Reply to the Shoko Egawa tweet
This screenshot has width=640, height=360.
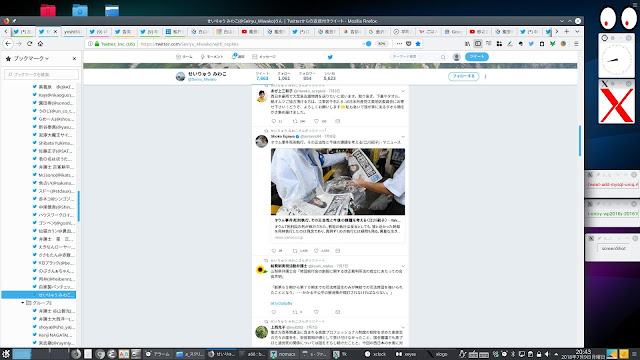pyautogui.click(x=274, y=251)
